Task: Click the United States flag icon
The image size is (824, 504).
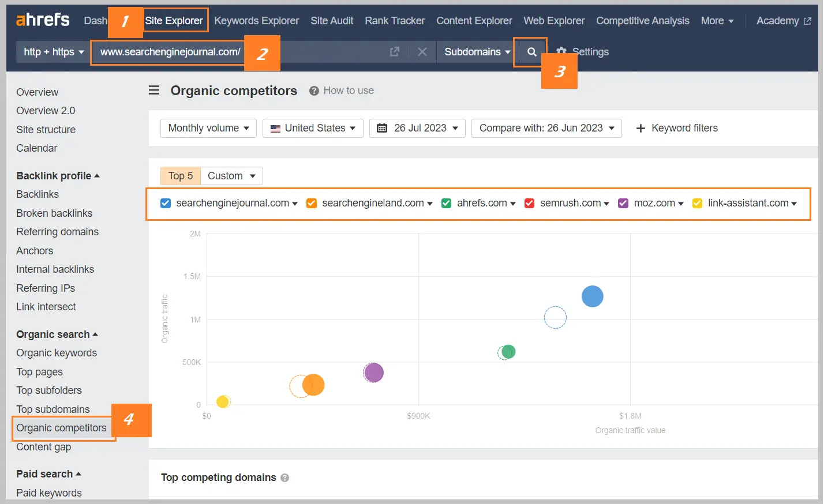Action: [275, 128]
